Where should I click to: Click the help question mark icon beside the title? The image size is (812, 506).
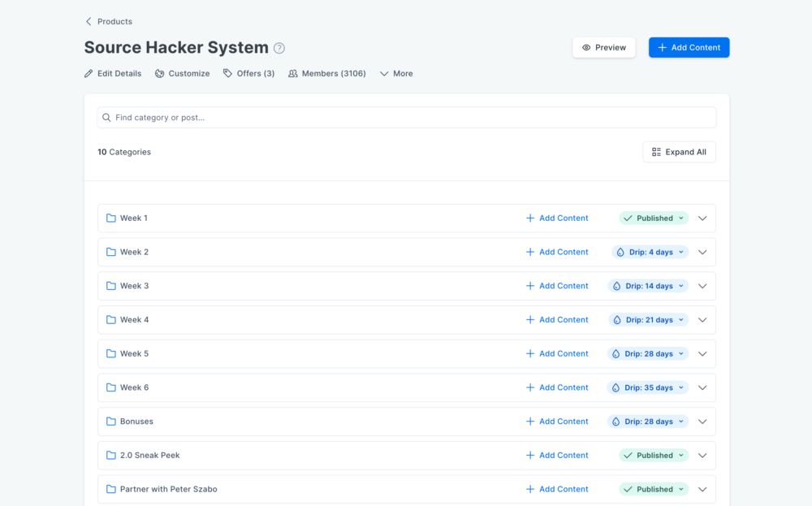coord(279,48)
